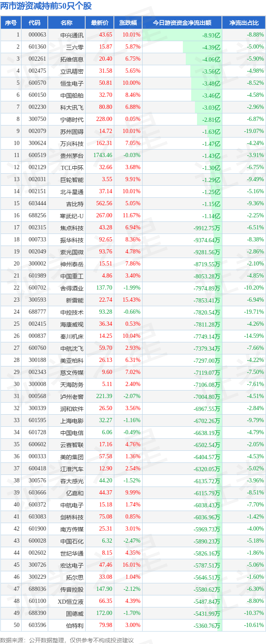
Task: Select stock name 宏达电子
Action: [72, 565]
